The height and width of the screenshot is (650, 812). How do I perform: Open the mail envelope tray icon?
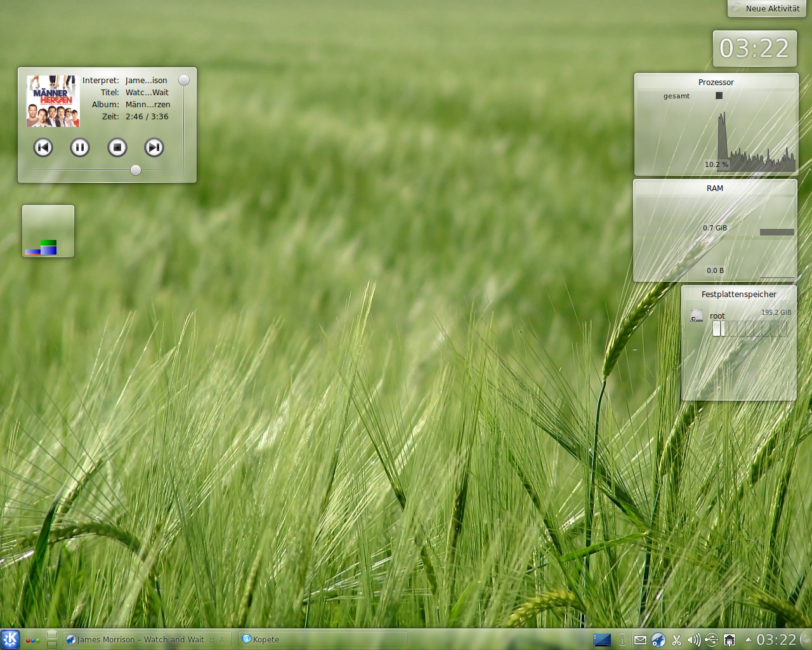tap(640, 640)
